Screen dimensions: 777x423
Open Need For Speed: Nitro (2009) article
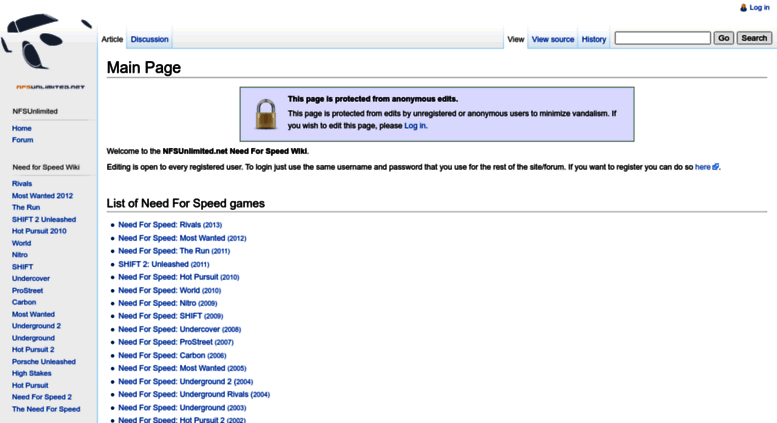point(167,303)
